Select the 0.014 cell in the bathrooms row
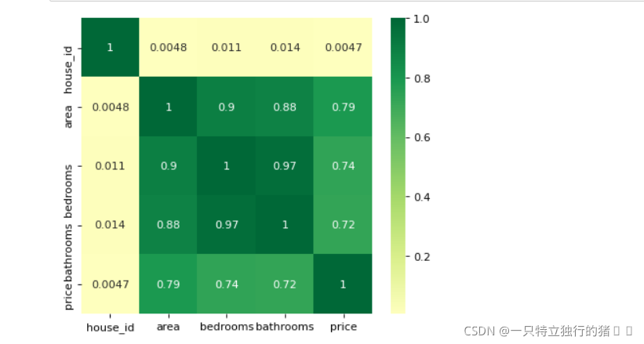 [110, 225]
